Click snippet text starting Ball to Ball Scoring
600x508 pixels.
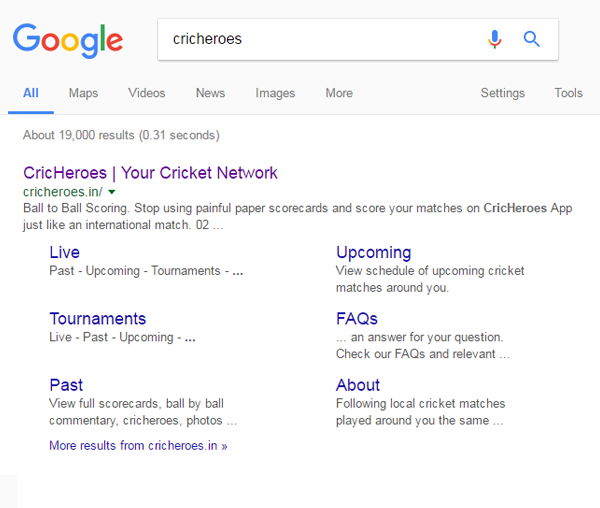click(298, 216)
